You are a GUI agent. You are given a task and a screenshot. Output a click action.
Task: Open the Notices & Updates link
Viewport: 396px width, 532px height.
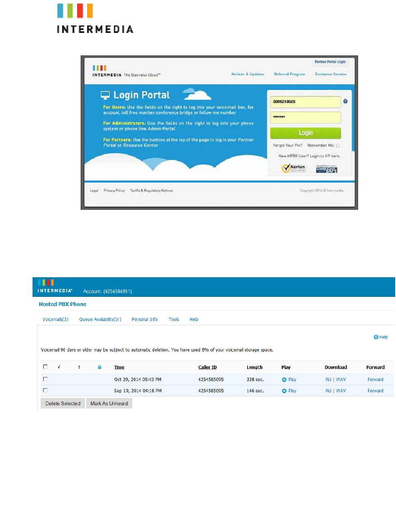point(248,74)
